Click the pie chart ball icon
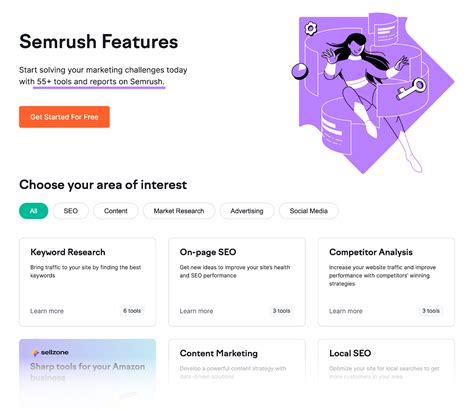This screenshot has height=411, width=474. click(300, 71)
